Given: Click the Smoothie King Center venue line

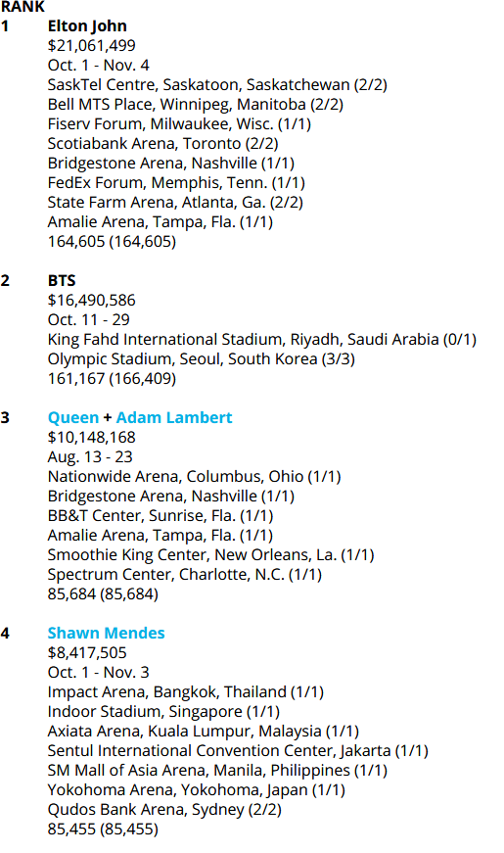Looking at the screenshot, I should coord(211,555).
